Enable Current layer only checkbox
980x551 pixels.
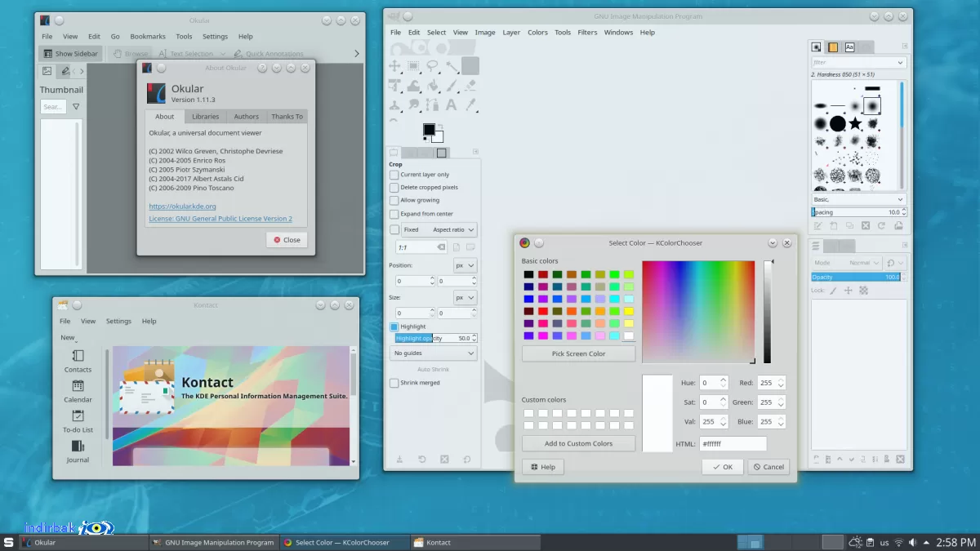[x=394, y=175]
